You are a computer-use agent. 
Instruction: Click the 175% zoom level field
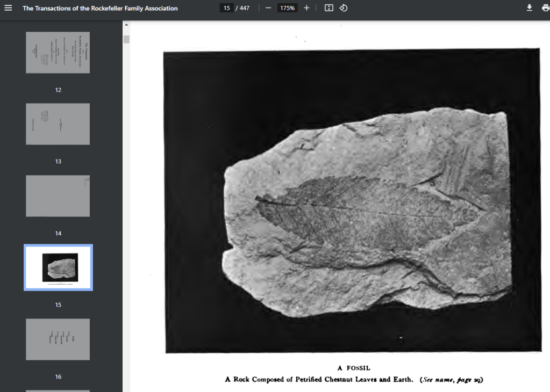pyautogui.click(x=288, y=8)
